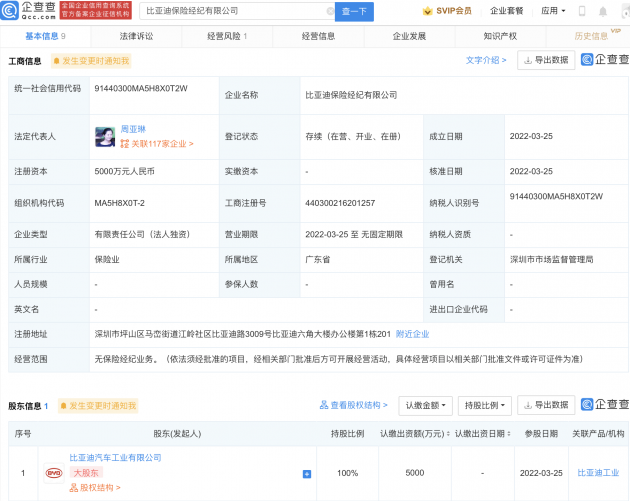Screen dimensions: 630x501
Task: Clear the search box with the X icon
Action: 330,11
